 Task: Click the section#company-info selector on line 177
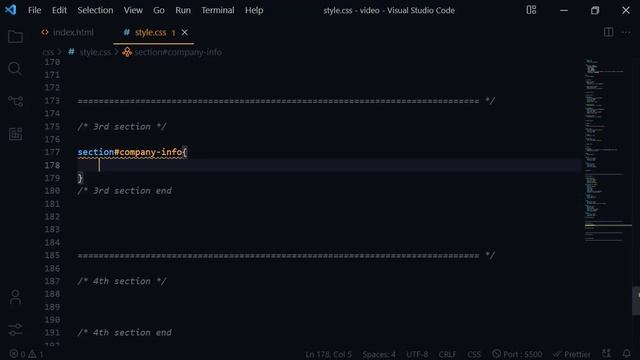pyautogui.click(x=130, y=152)
